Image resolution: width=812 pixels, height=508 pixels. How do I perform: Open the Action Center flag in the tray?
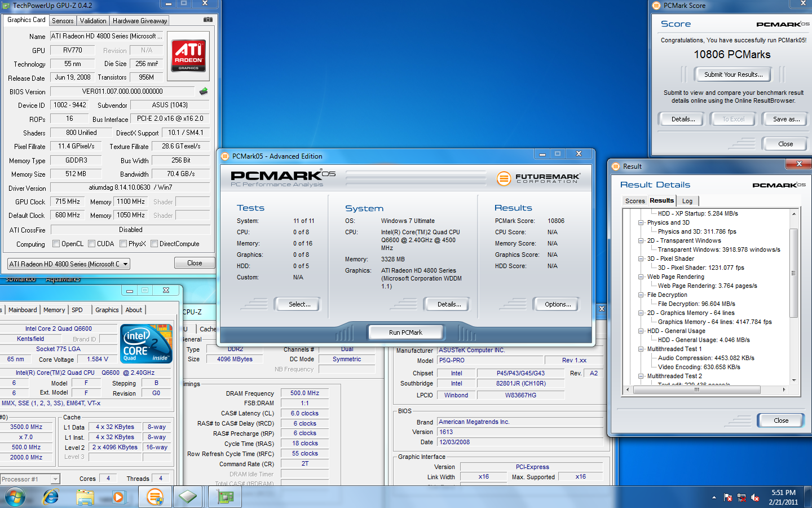[x=728, y=497]
